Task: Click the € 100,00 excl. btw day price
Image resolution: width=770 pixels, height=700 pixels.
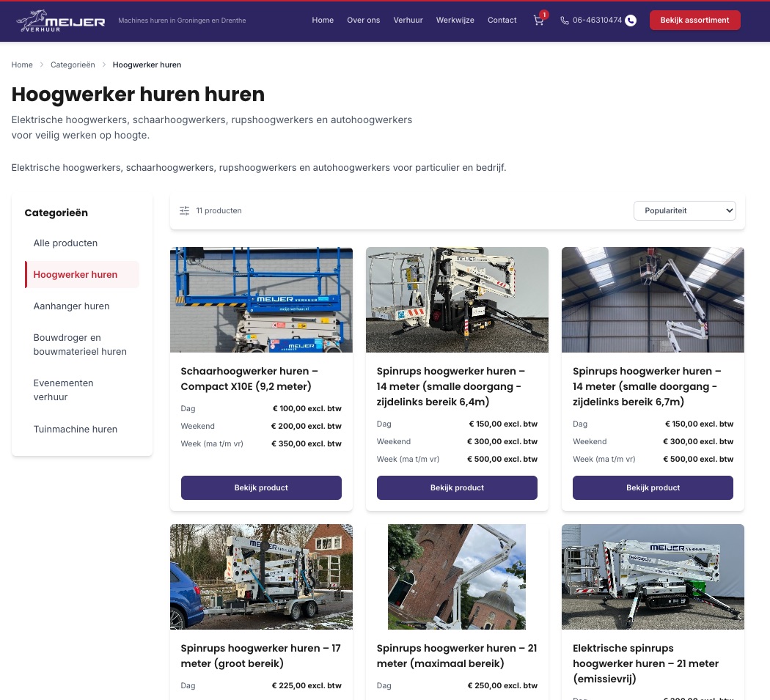Action: (307, 408)
